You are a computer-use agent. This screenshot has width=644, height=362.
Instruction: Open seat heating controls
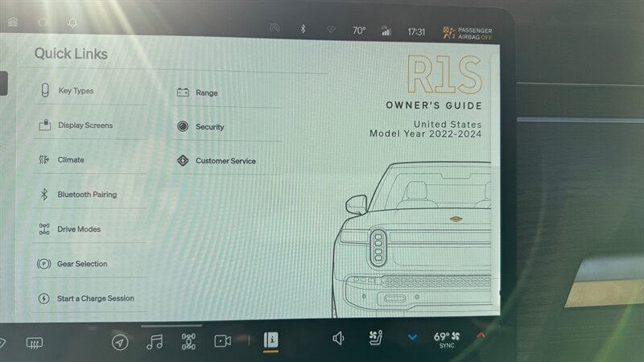374,339
